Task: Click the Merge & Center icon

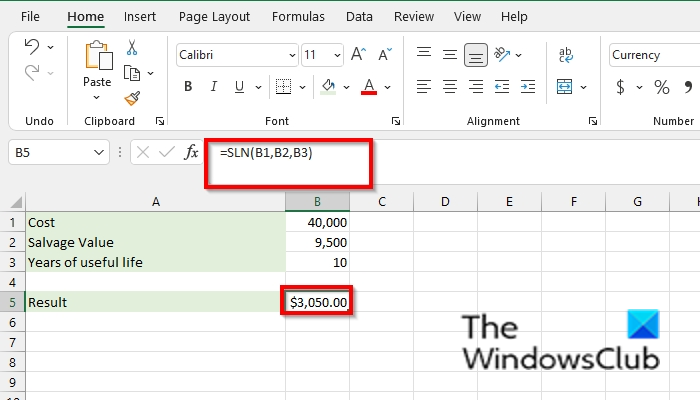Action: 564,87
